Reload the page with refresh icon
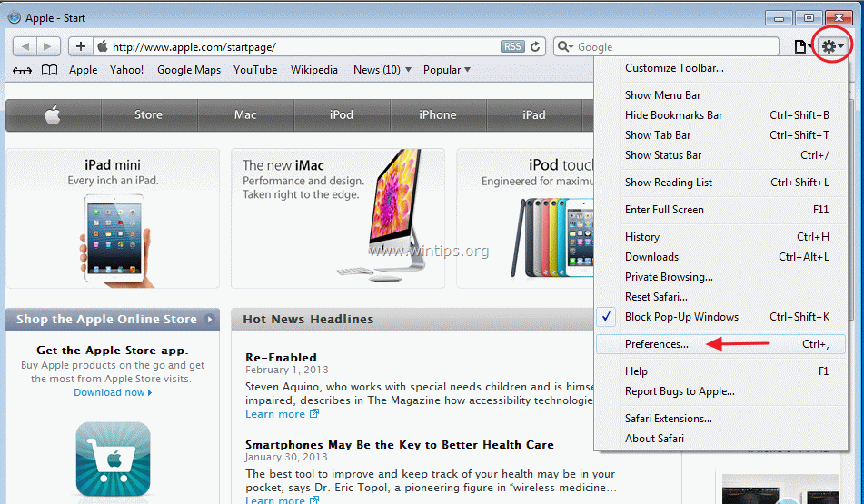 point(534,47)
